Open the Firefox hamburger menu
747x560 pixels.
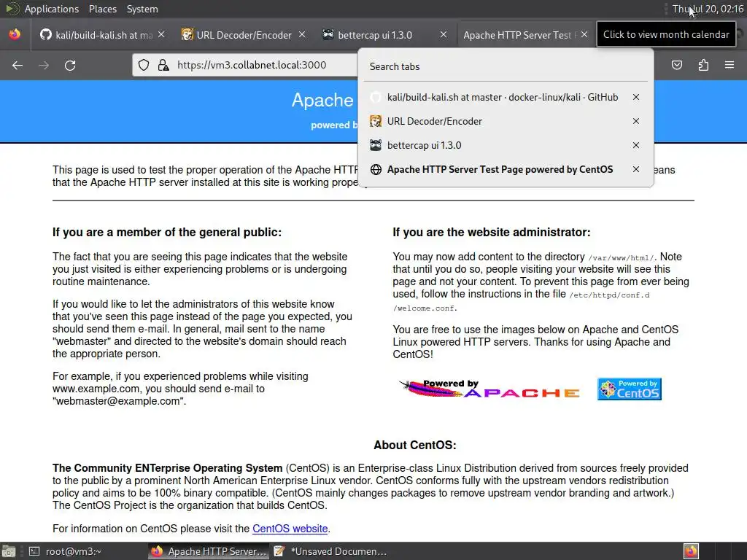[x=729, y=65]
